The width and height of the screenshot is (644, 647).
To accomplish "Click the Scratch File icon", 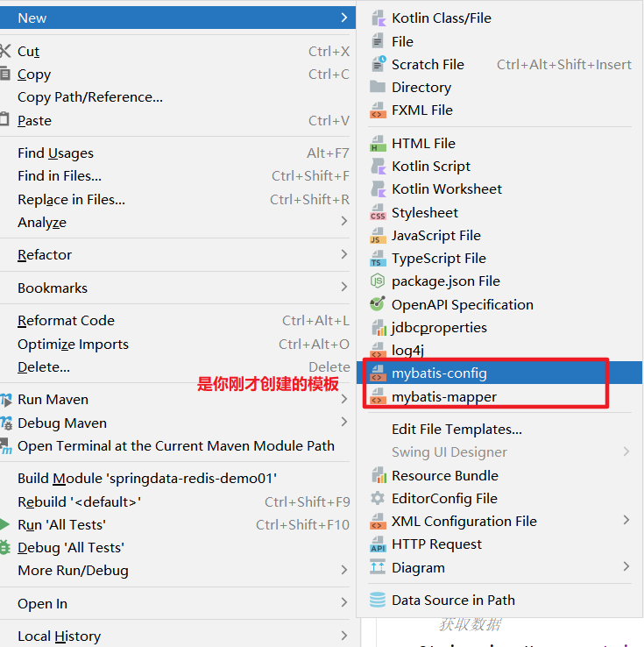I will tap(378, 64).
